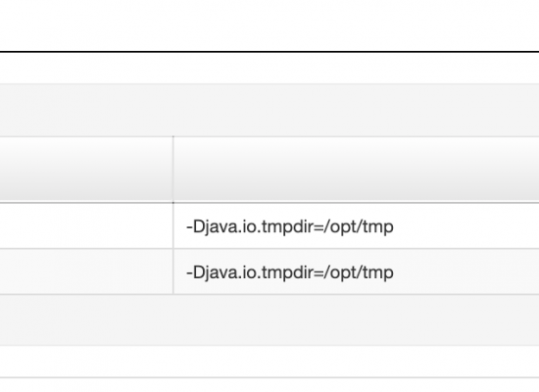Click the blank white area above the black rule
The image size is (539, 392).
tap(269, 25)
